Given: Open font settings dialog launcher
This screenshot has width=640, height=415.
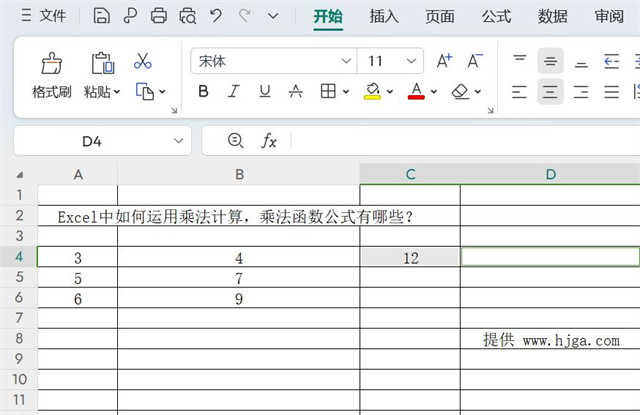Looking at the screenshot, I should 491,110.
